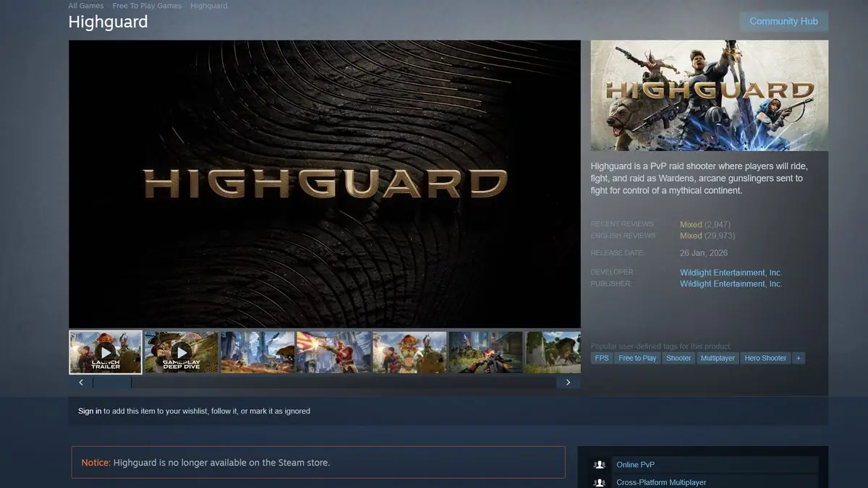The height and width of the screenshot is (488, 868).
Task: Click the Online PvP people icon
Action: point(600,465)
